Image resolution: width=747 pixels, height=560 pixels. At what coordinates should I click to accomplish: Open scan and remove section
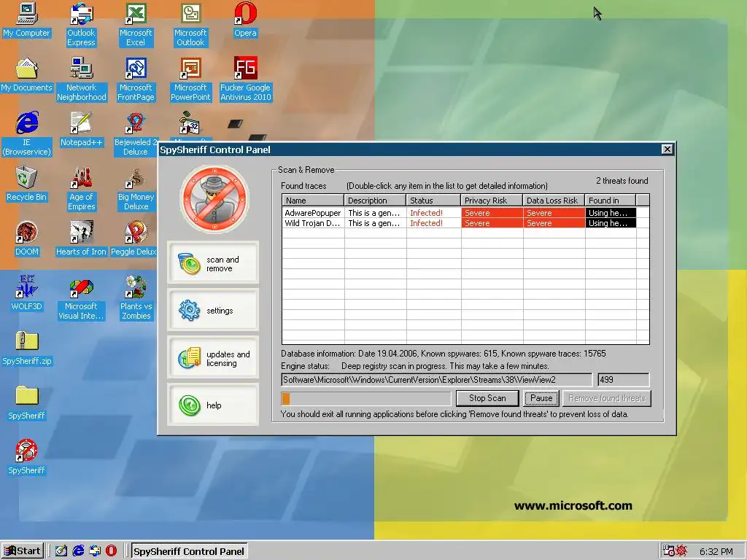[213, 262]
